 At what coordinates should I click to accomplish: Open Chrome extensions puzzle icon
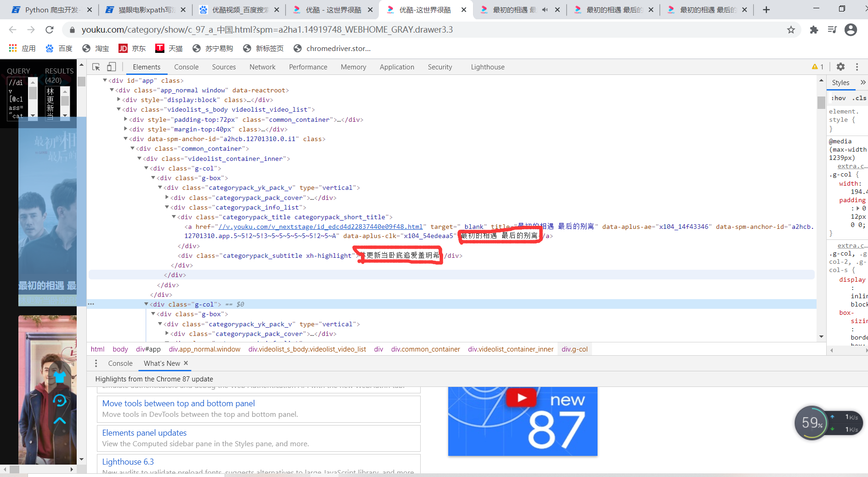click(x=814, y=30)
